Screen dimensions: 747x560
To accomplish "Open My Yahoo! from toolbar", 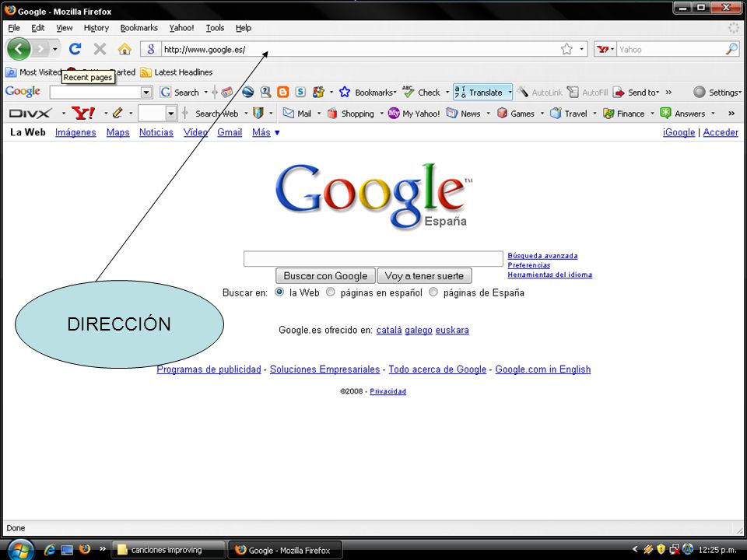I will pos(414,114).
